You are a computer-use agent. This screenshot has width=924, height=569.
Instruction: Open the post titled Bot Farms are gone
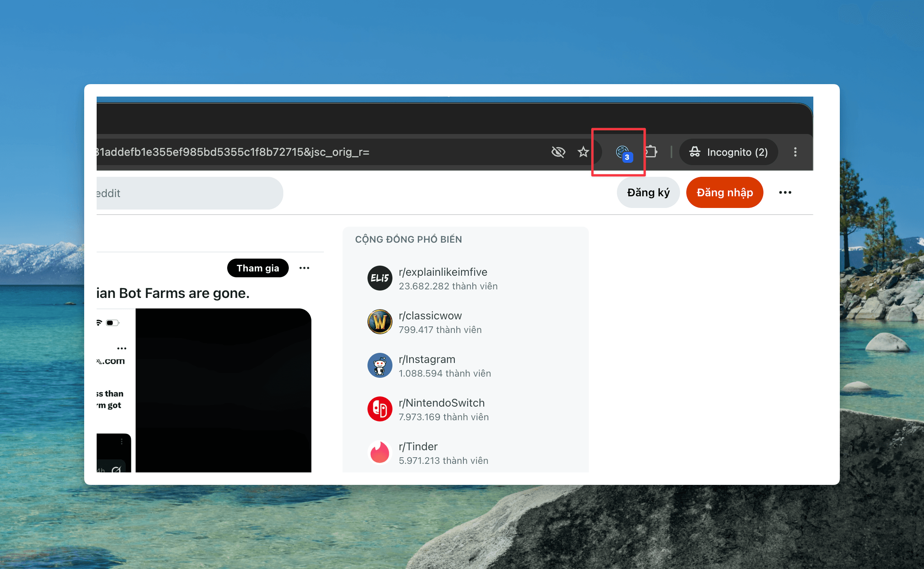[173, 293]
